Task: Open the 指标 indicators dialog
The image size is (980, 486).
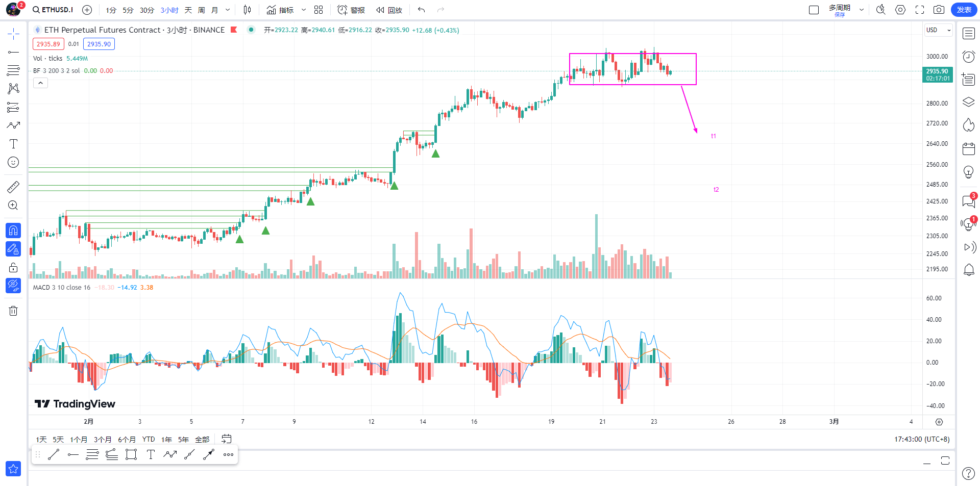Action: [x=280, y=10]
